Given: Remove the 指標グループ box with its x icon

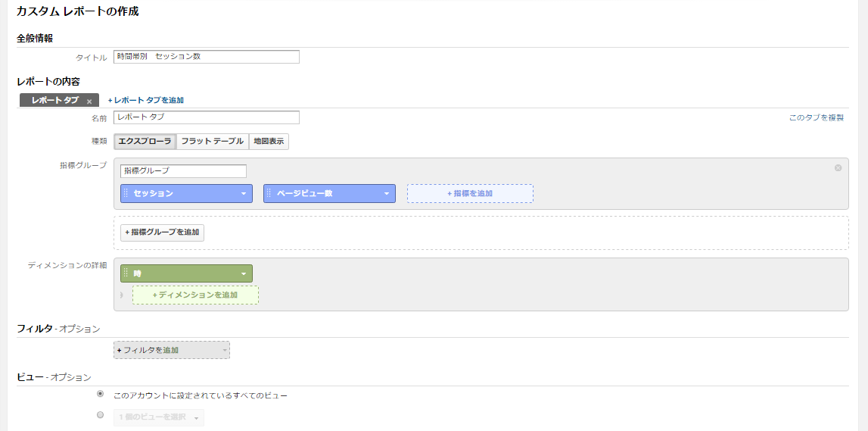Looking at the screenshot, I should coord(838,168).
